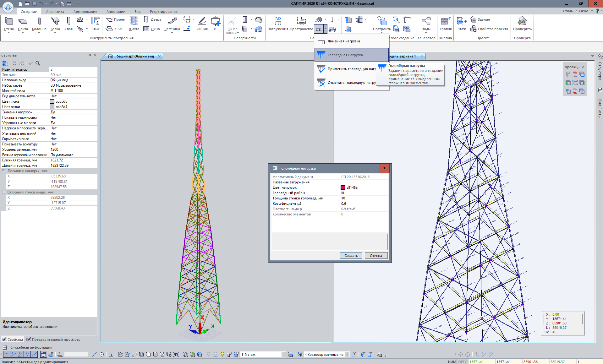Toggle ОРТО mode in the status bar
The width and height of the screenshot is (603, 364).
(x=463, y=362)
